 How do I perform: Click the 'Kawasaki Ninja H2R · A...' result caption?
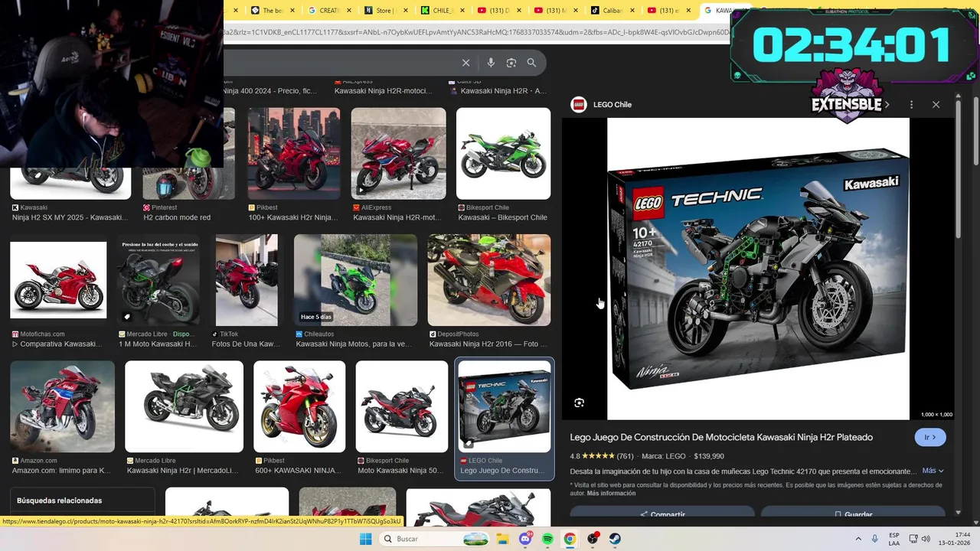coord(503,91)
